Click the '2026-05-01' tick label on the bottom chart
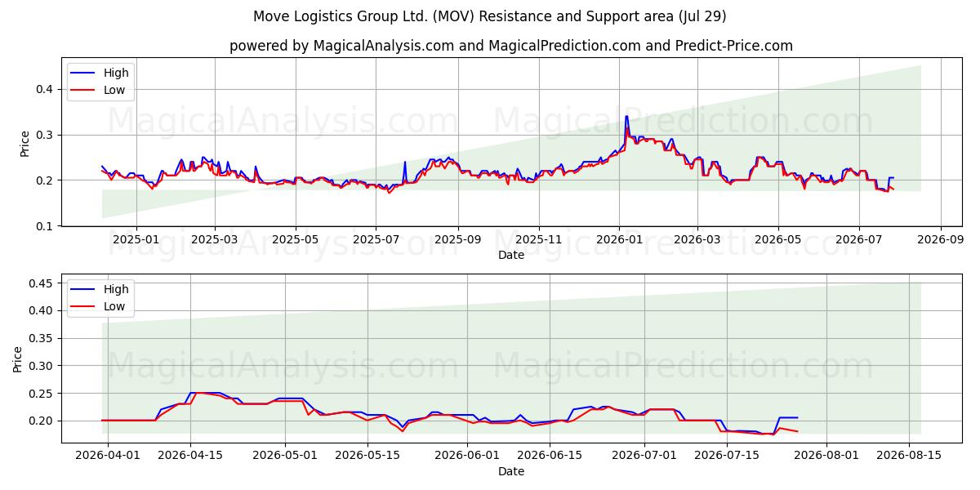This screenshot has width=980, height=490. click(286, 456)
